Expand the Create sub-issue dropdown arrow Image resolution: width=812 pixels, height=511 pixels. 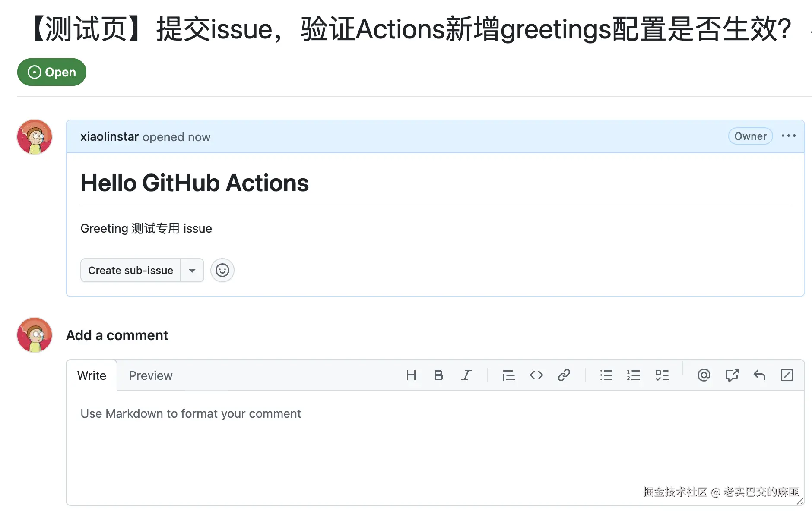[x=192, y=270]
